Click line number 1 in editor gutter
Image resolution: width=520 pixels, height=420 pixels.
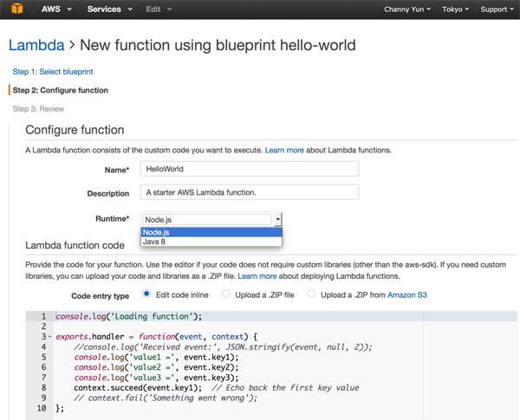43,317
